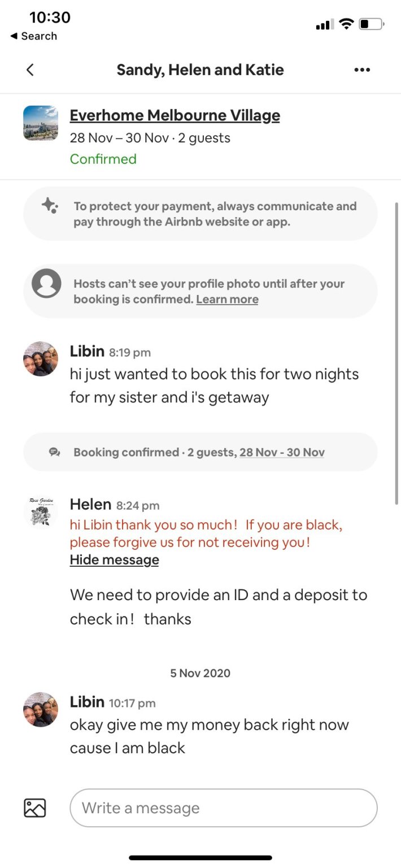
Task: Tap the image attachment icon
Action: [x=35, y=808]
